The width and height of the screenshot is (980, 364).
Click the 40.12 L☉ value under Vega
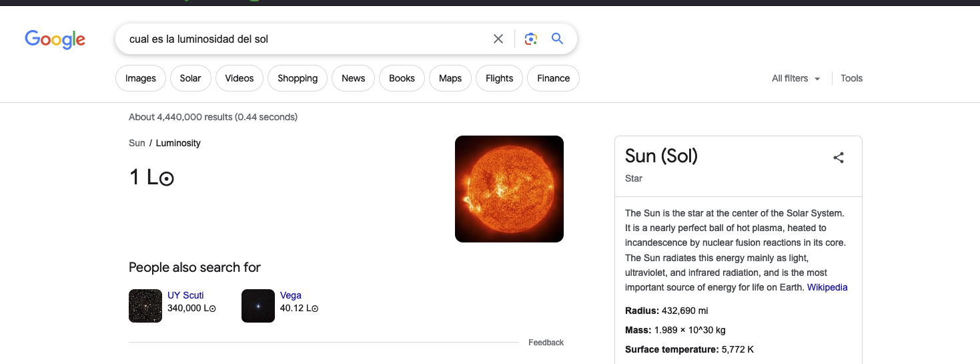(300, 309)
